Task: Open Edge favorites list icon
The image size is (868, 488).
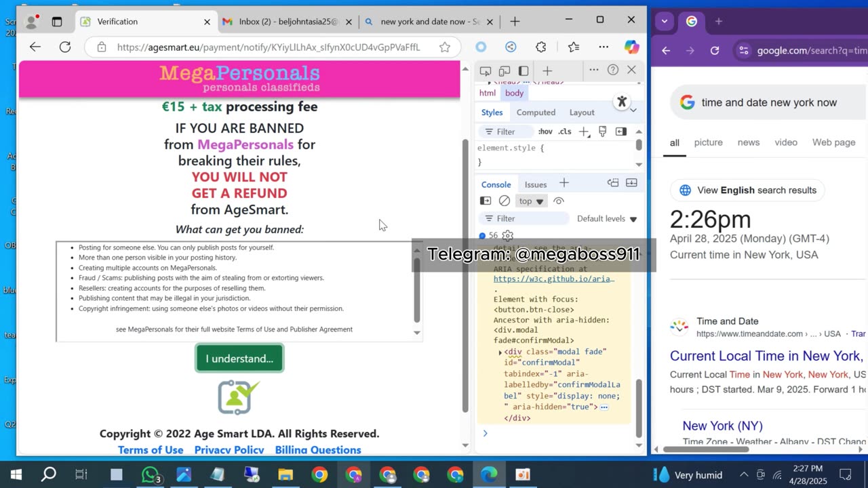Action: tap(574, 47)
